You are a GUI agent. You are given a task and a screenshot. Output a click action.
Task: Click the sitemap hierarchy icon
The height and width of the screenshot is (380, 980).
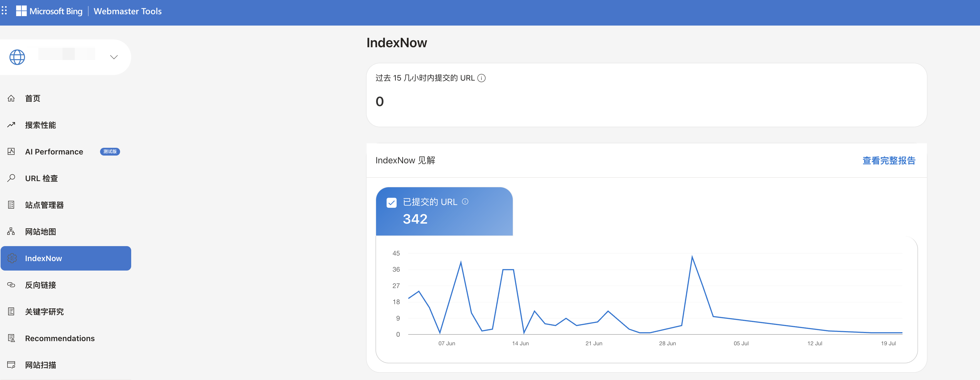(11, 231)
